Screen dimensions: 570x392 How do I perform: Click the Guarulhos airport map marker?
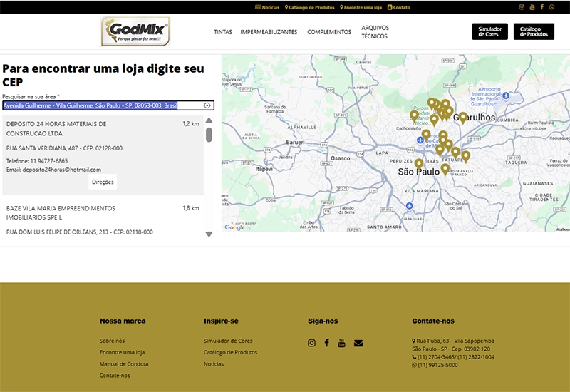[x=462, y=117]
